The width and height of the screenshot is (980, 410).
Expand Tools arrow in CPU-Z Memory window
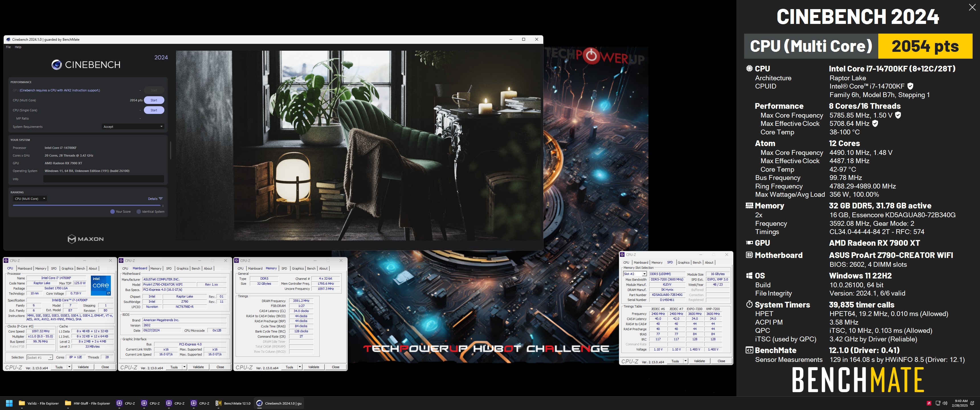click(x=300, y=367)
